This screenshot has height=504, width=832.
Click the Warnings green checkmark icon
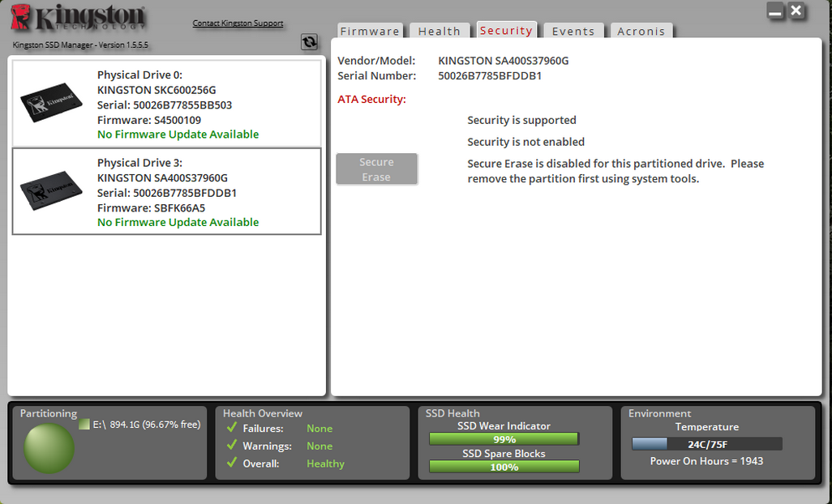click(232, 446)
